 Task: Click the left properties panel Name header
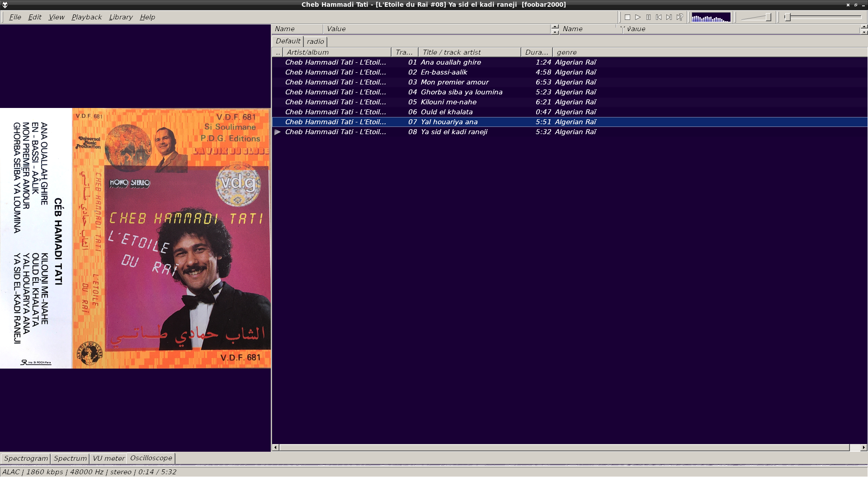click(x=297, y=29)
